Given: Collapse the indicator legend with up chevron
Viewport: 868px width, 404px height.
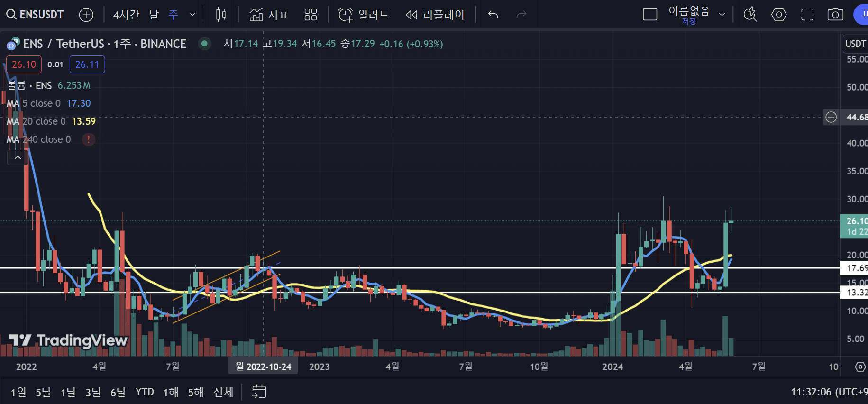Looking at the screenshot, I should pos(18,158).
